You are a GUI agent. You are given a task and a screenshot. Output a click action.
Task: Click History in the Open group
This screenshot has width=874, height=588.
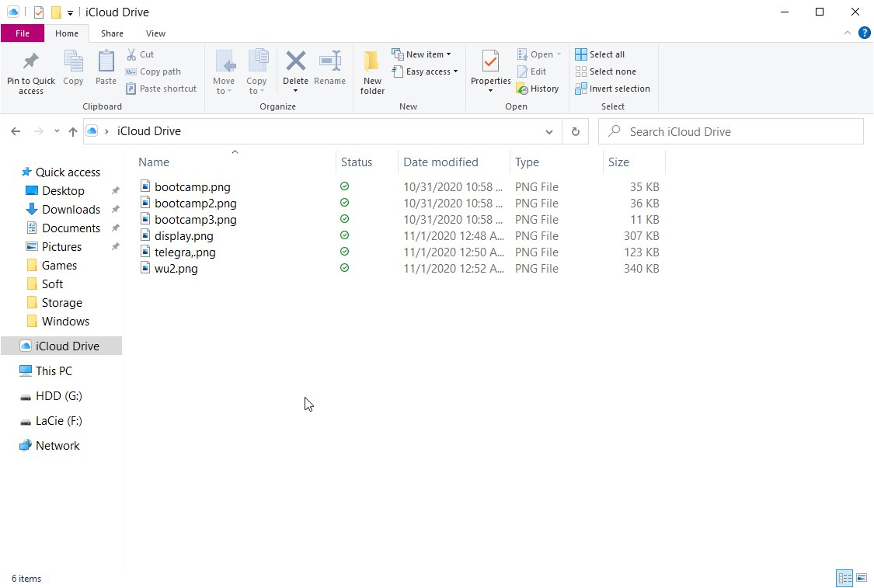coord(538,89)
